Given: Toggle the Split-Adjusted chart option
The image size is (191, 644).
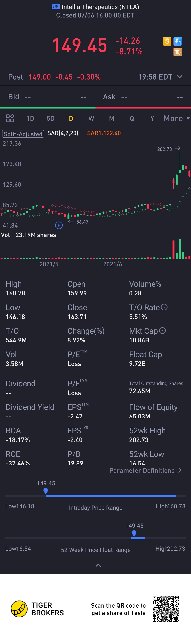Looking at the screenshot, I should pyautogui.click(x=23, y=134).
